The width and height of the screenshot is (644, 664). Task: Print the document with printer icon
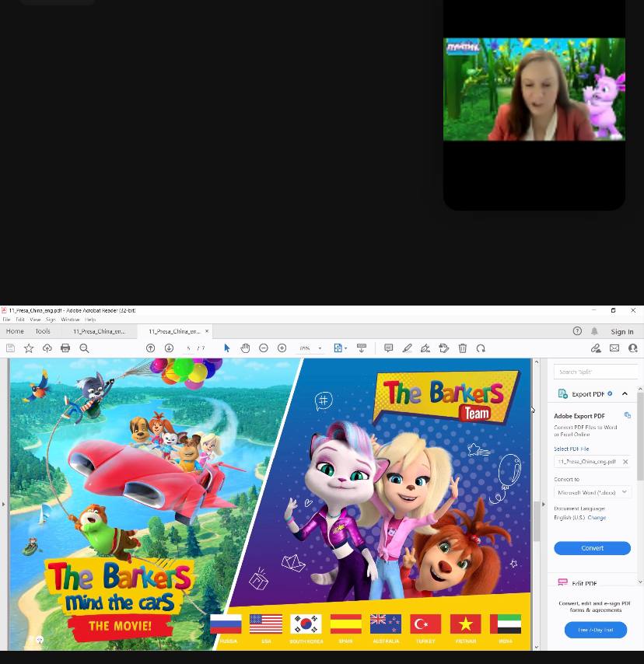tap(65, 348)
